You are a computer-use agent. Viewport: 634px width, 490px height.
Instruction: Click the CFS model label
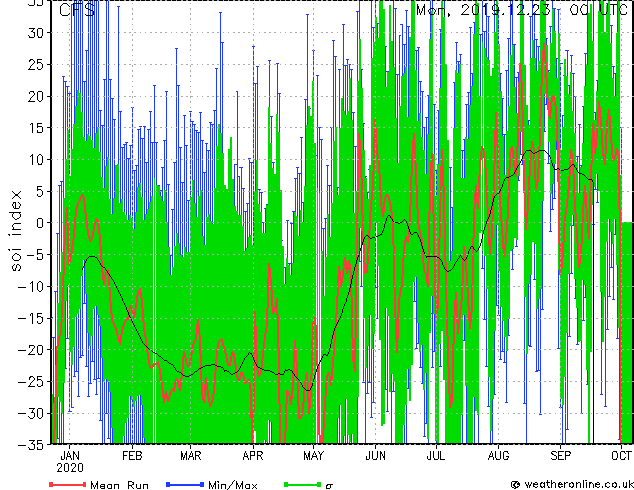tap(77, 9)
